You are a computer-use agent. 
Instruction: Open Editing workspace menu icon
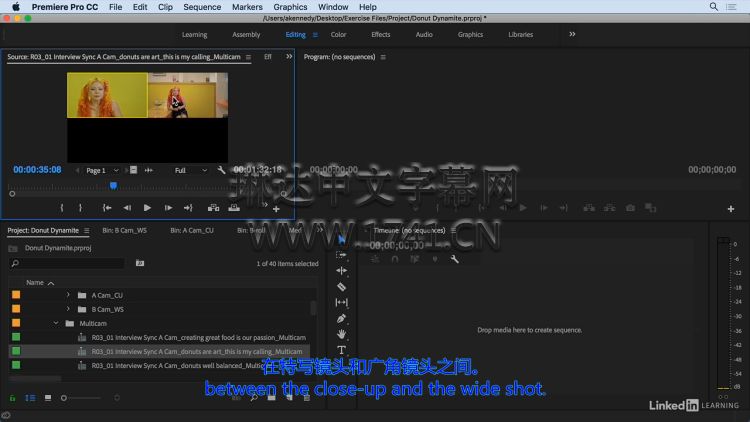[x=315, y=34]
